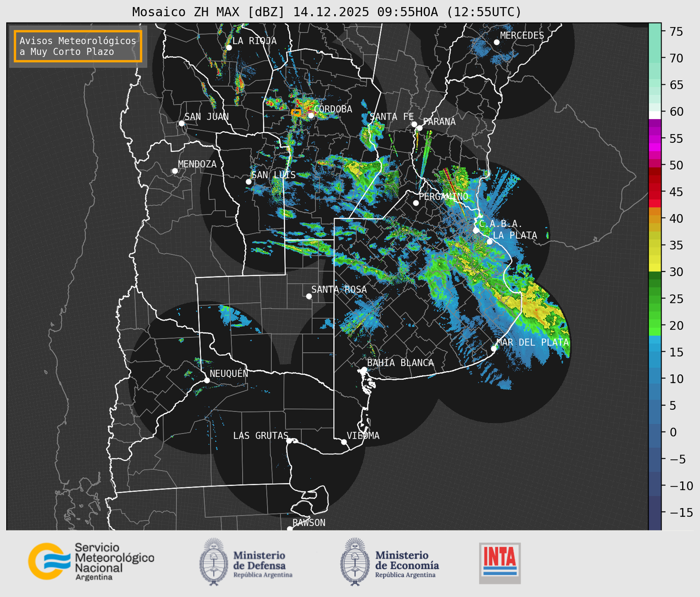
Task: Click the LAS GRUTAS label text
Action: 261,436
